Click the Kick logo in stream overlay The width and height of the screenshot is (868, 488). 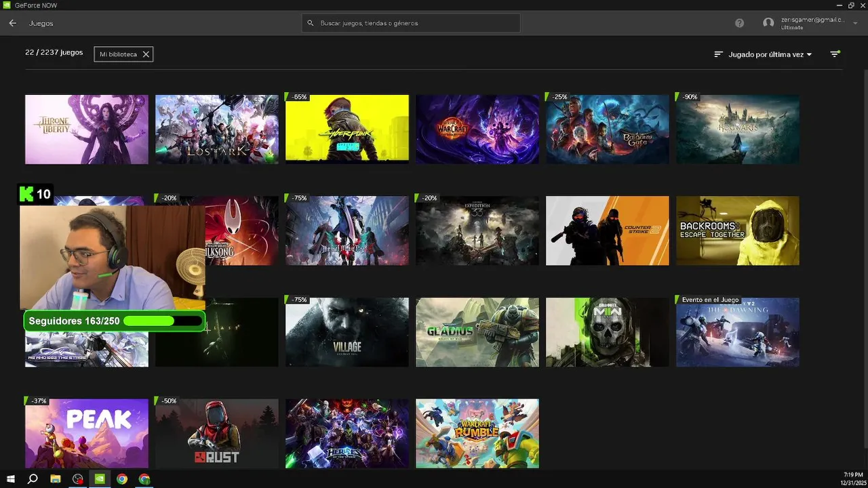coord(26,195)
